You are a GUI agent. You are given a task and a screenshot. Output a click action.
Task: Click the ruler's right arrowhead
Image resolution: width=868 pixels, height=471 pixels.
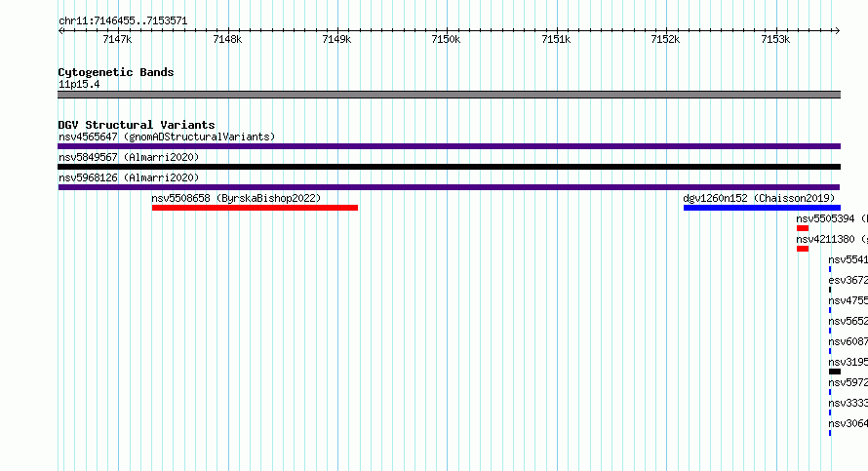pos(838,30)
